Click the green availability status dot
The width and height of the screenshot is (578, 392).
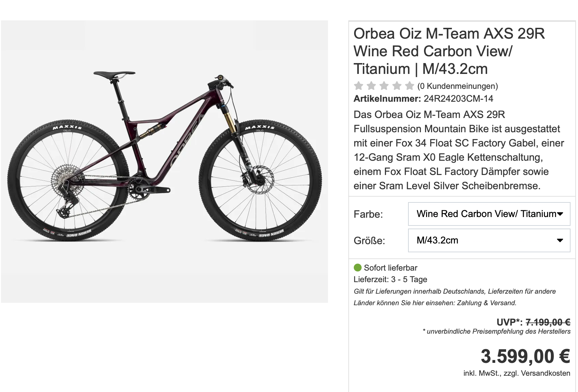[x=358, y=268]
